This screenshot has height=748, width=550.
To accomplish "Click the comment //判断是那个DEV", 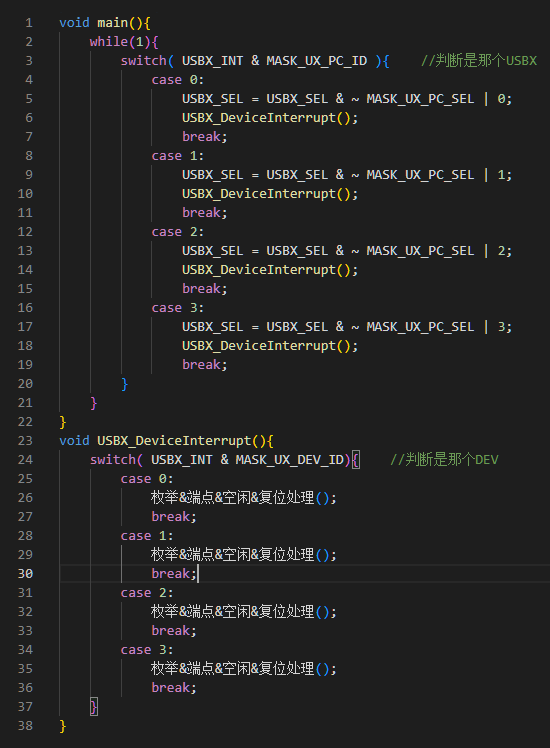I will pyautogui.click(x=444, y=460).
